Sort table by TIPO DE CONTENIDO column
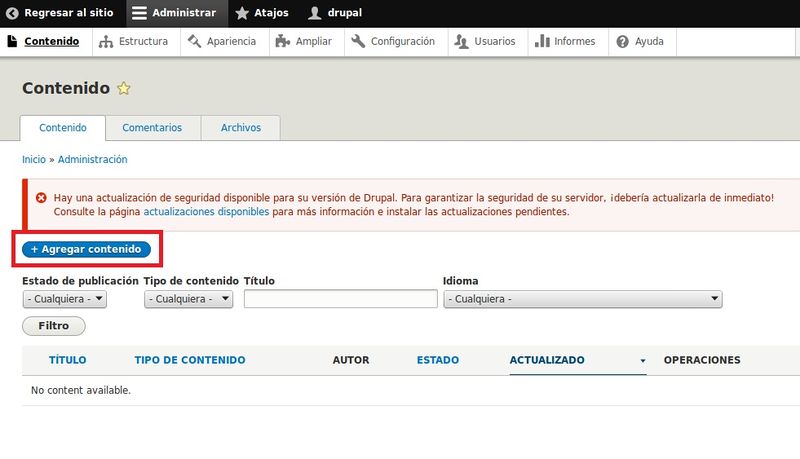This screenshot has height=459, width=800. (190, 360)
